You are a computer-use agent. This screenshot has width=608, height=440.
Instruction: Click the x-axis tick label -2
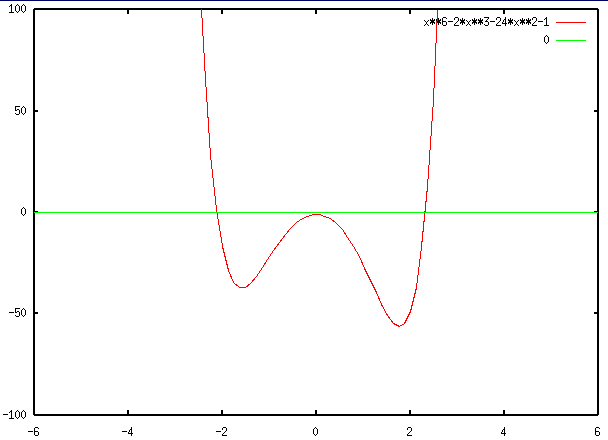pyautogui.click(x=222, y=431)
